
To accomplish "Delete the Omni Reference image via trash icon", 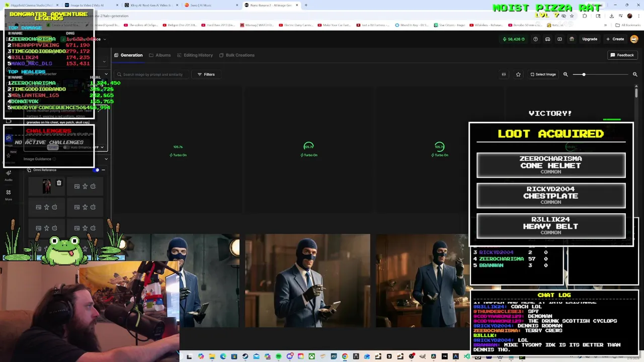I will [59, 184].
